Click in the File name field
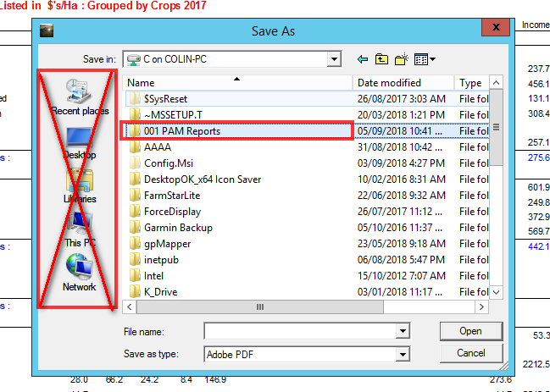 pyautogui.click(x=300, y=331)
